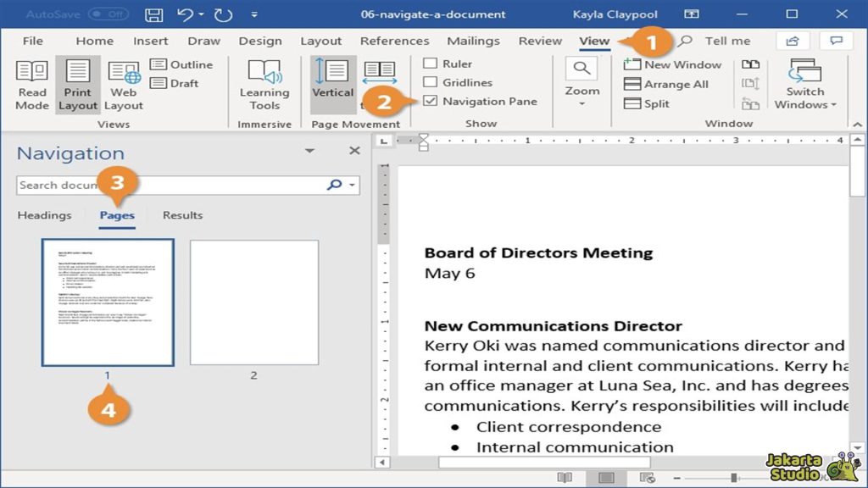The height and width of the screenshot is (488, 868).
Task: Click in the Search document field
Action: pyautogui.click(x=170, y=186)
